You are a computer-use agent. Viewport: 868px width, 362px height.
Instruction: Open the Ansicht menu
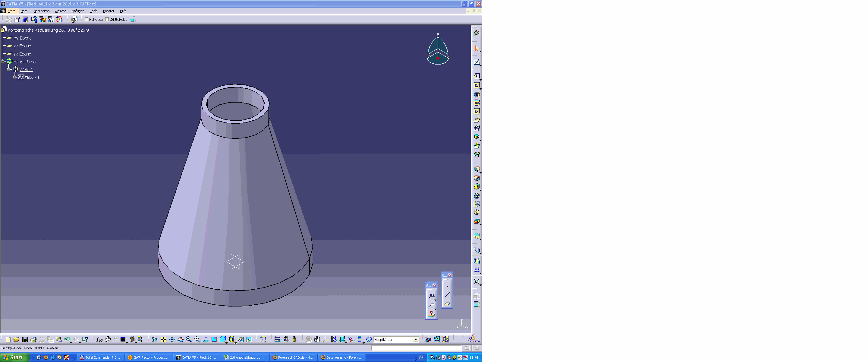tap(60, 11)
